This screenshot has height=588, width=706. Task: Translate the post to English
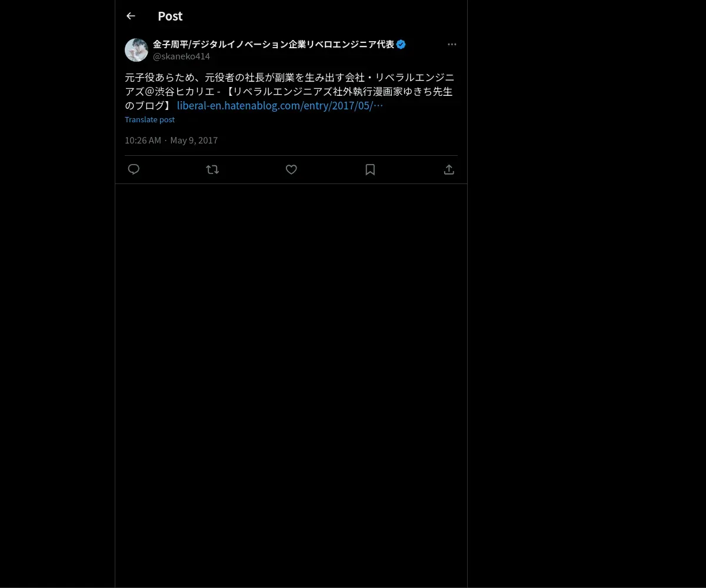(x=149, y=119)
